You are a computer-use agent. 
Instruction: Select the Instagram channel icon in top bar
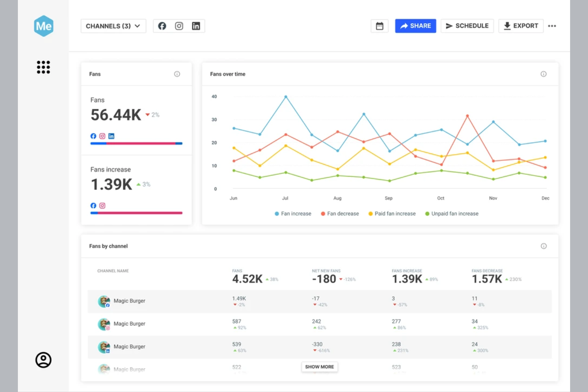click(x=179, y=26)
